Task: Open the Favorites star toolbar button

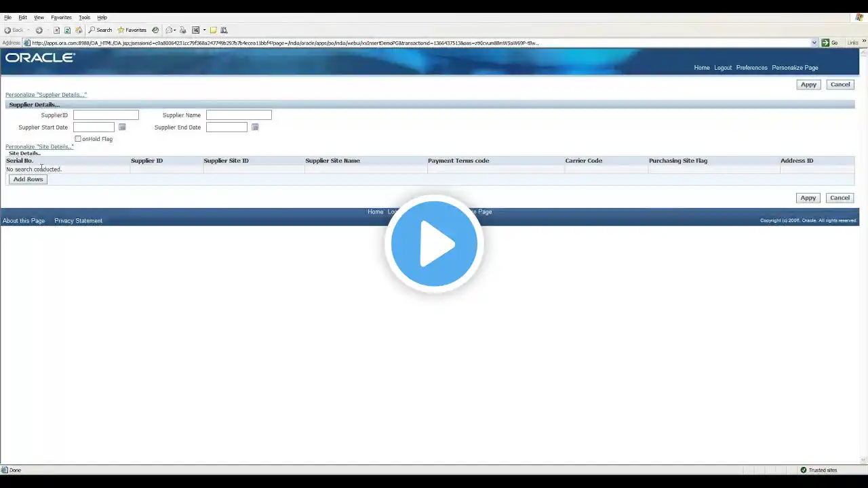Action: (132, 30)
